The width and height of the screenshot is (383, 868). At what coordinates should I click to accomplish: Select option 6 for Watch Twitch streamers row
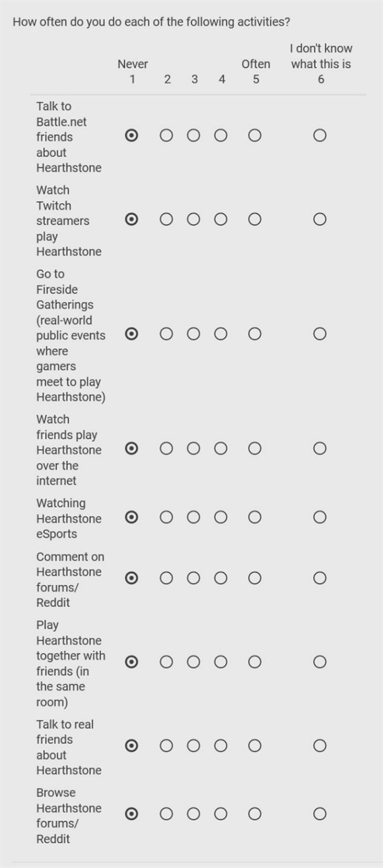click(320, 220)
